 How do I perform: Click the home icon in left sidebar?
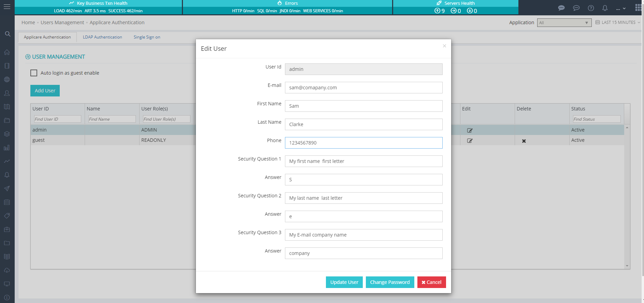point(7,52)
